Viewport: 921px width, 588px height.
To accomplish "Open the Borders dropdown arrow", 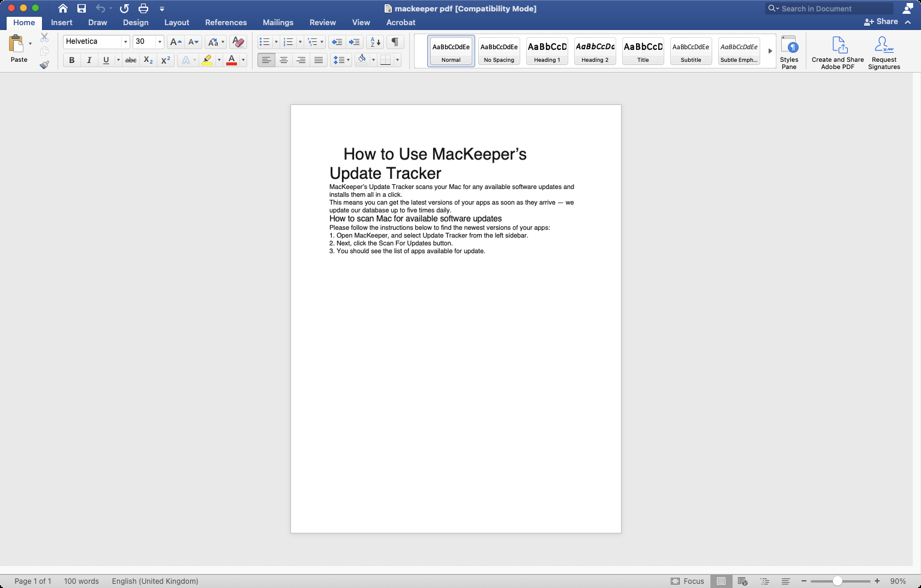I will 397,60.
